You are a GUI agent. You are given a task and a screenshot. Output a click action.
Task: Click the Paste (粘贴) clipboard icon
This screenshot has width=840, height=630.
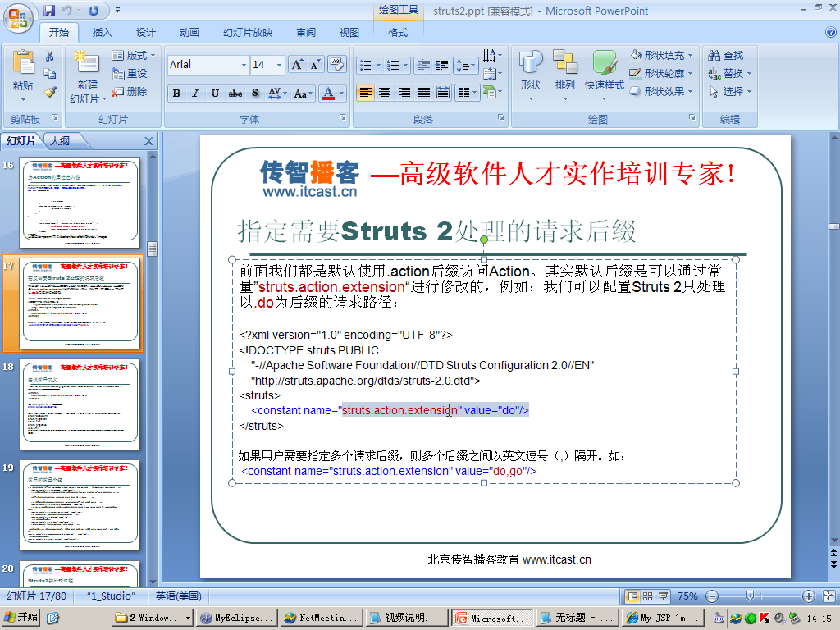click(23, 64)
